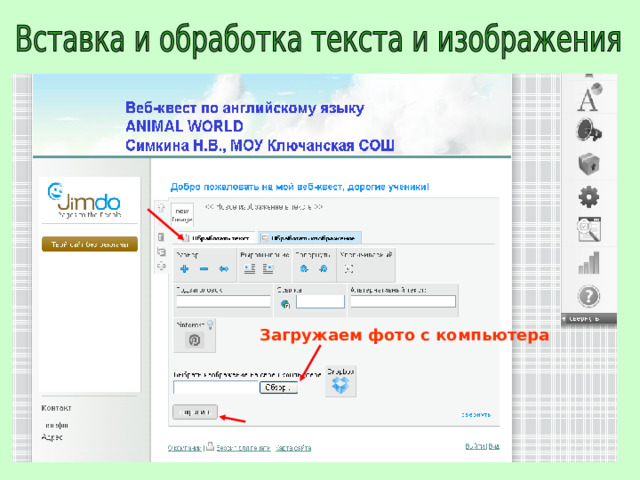
Task: Open the fonts 'A' icon in right sidebar
Action: point(589,97)
